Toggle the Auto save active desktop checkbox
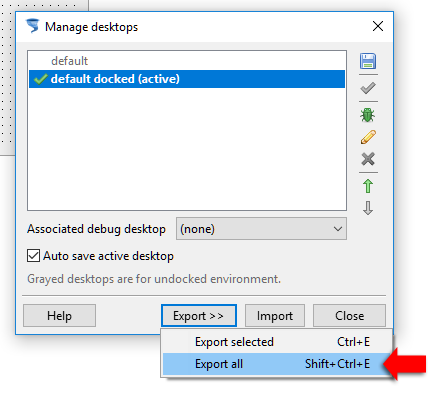This screenshot has height=402, width=435. tap(33, 256)
